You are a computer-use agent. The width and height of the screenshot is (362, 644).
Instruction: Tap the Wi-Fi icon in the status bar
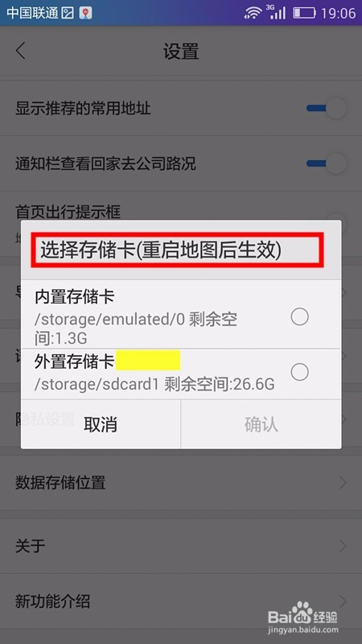coord(253,13)
